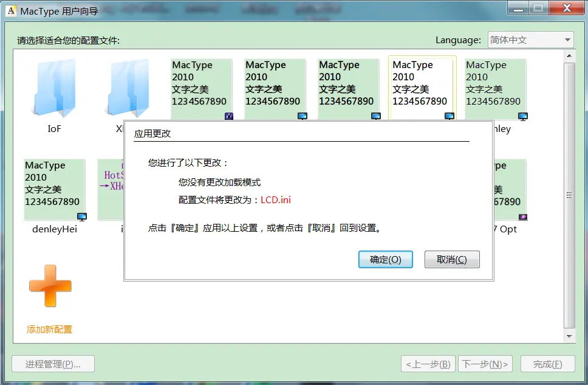Click monitor badge on highlighted white profile

(x=450, y=116)
